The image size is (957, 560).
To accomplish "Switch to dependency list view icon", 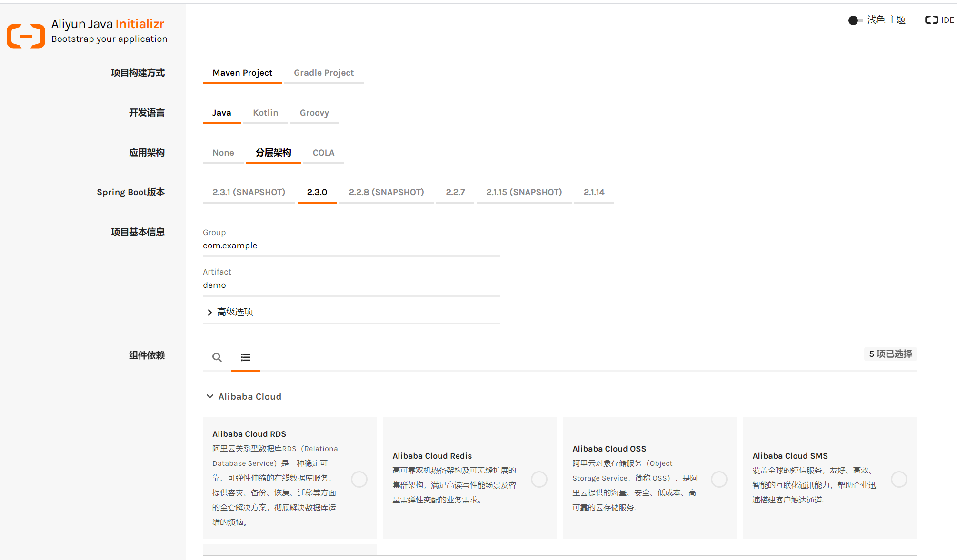I will click(x=246, y=357).
